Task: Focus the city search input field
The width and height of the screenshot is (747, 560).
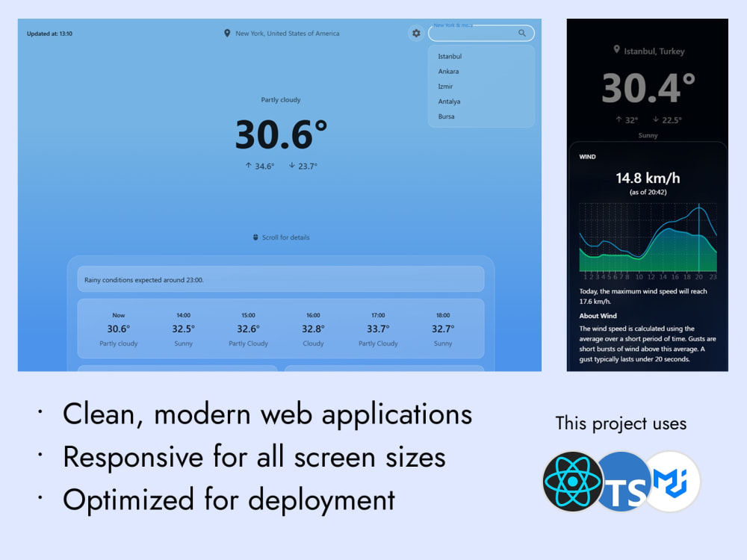Action: 481,33
